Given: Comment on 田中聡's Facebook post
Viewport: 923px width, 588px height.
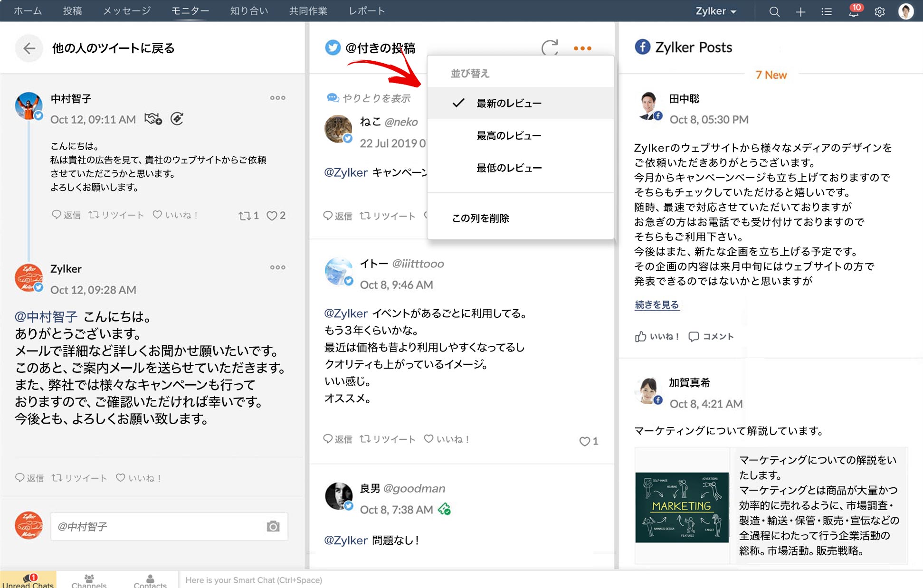Looking at the screenshot, I should (x=711, y=337).
